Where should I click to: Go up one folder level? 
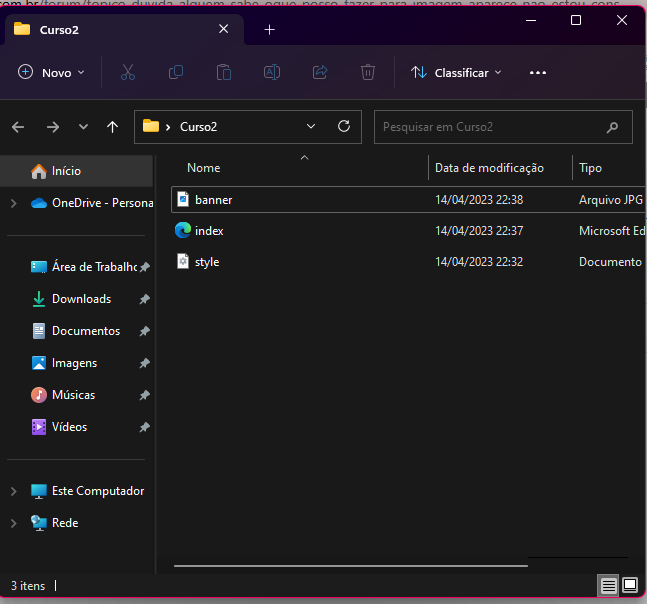[112, 127]
